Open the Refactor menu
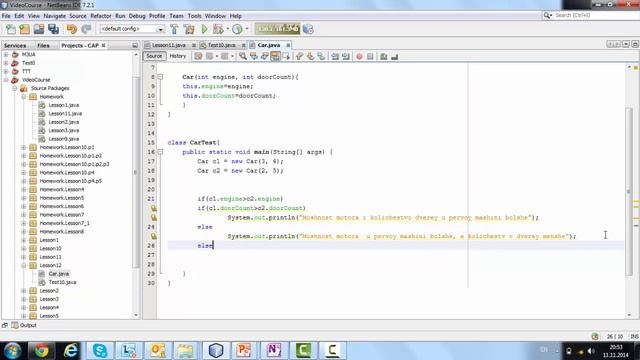 (101, 16)
